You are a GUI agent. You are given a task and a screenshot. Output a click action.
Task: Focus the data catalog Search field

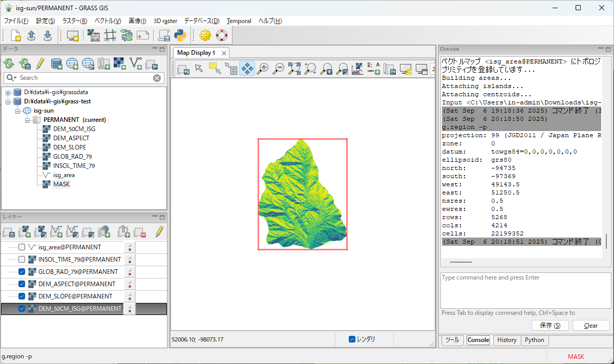(x=84, y=78)
